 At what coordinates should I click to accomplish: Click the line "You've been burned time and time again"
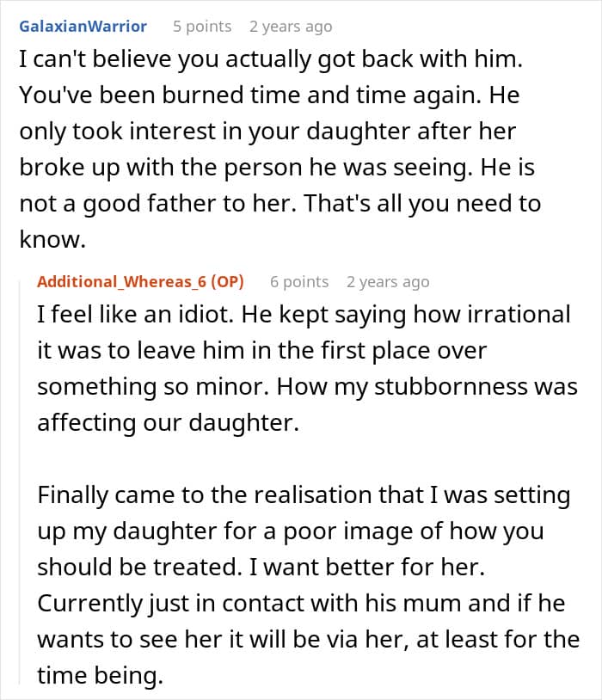tap(269, 95)
